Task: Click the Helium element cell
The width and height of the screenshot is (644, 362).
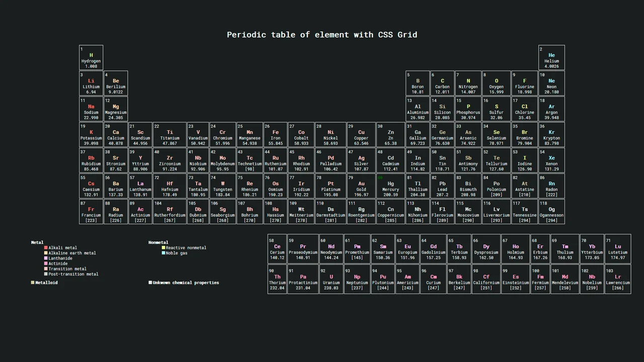Action: click(551, 57)
